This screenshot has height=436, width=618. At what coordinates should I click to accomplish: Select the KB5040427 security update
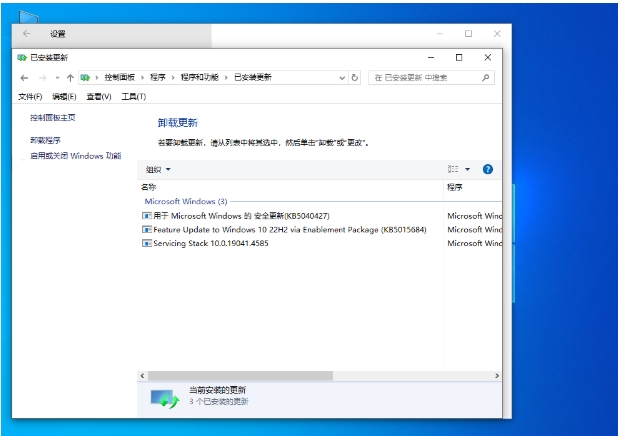pyautogui.click(x=240, y=215)
